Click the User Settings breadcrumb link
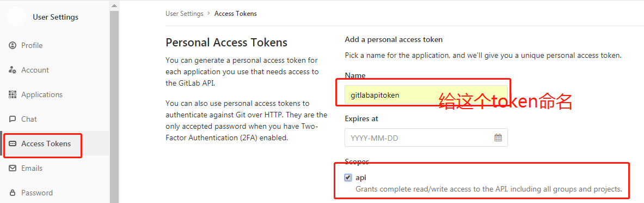 [x=185, y=14]
